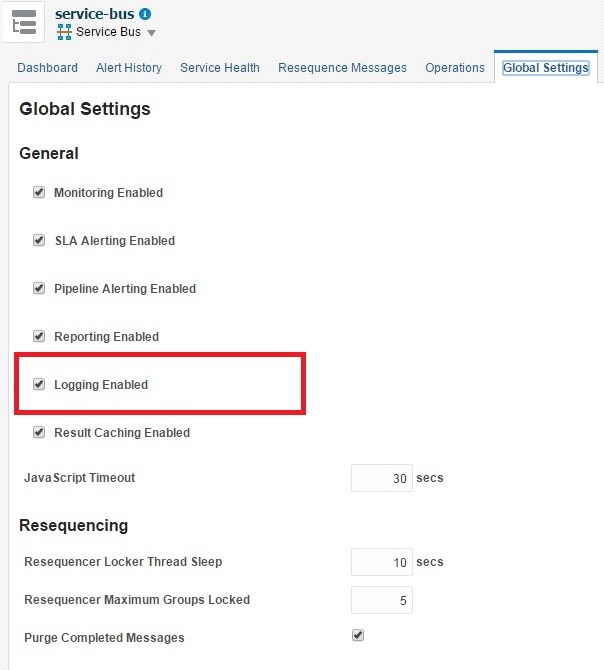Uncheck Purge Completed Messages checkbox
This screenshot has height=670, width=604.
[358, 635]
